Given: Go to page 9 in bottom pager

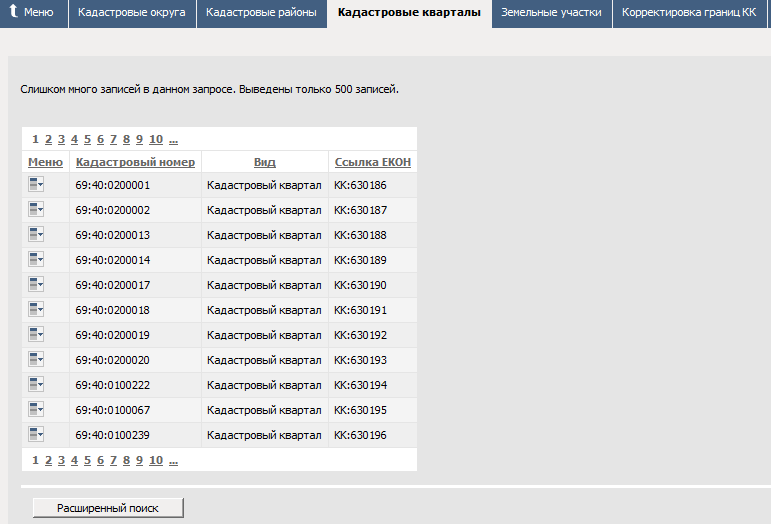Looking at the screenshot, I should (140, 460).
